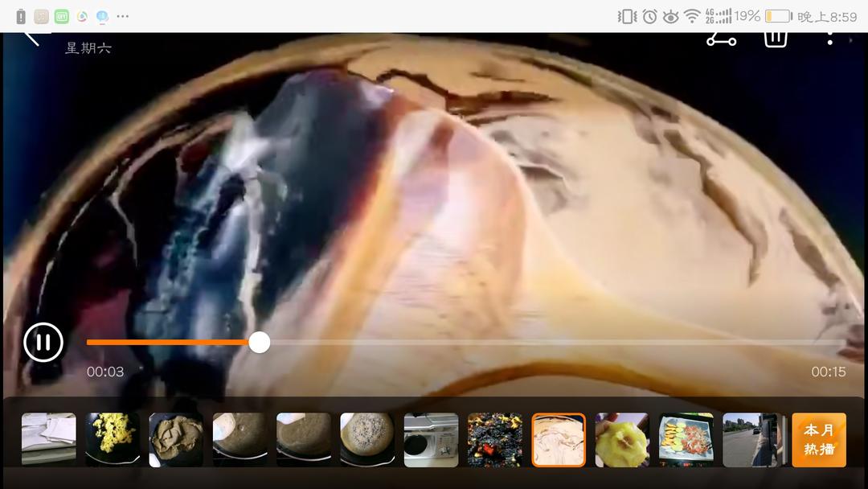
Task: Click the video progress slider handle
Action: click(259, 343)
